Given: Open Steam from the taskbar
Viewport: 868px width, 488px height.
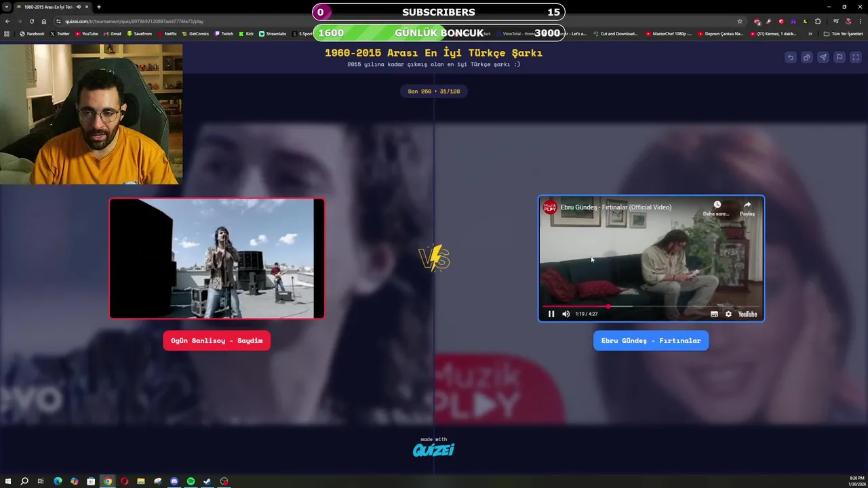Looking at the screenshot, I should [208, 481].
